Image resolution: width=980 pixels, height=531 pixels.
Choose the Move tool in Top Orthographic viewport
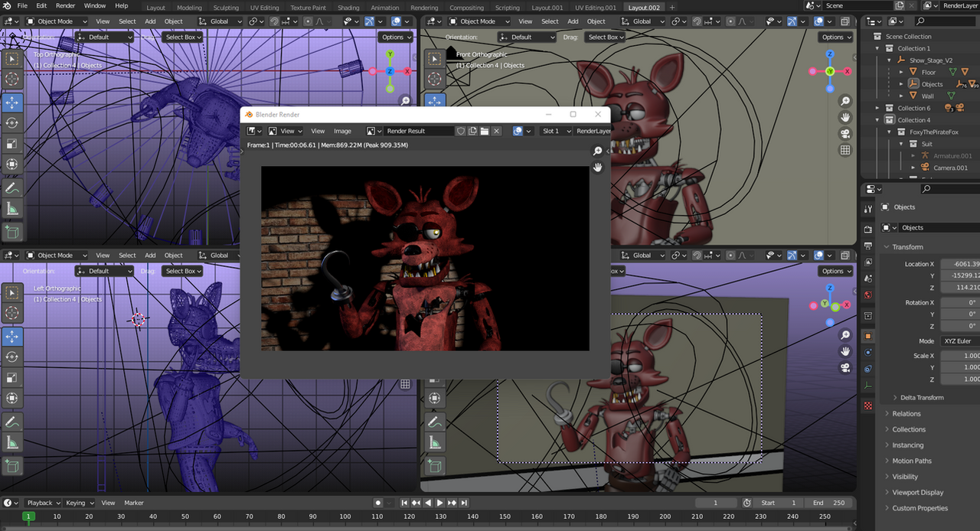12,103
